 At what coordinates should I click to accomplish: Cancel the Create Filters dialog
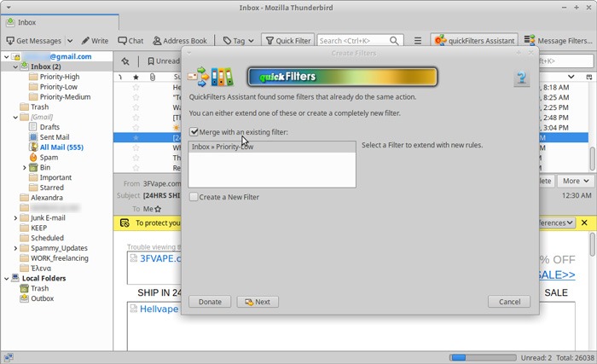(x=509, y=302)
